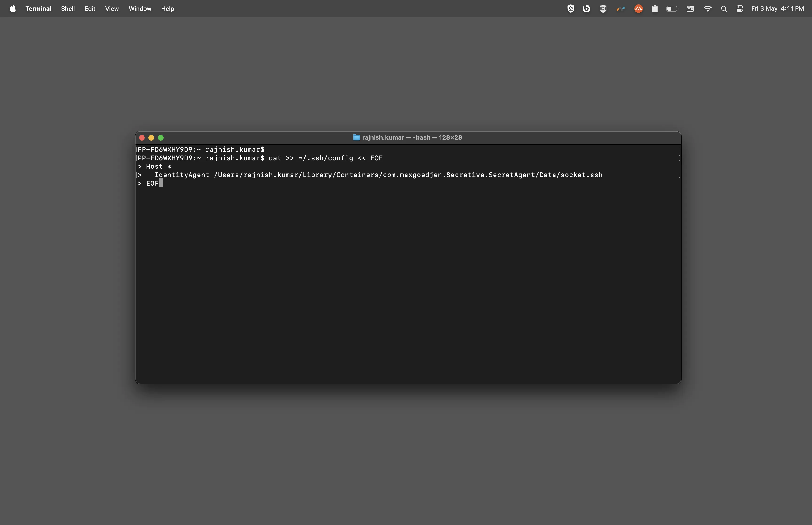The image size is (812, 525).
Task: Click the folder icon in Terminal title bar
Action: click(x=356, y=137)
